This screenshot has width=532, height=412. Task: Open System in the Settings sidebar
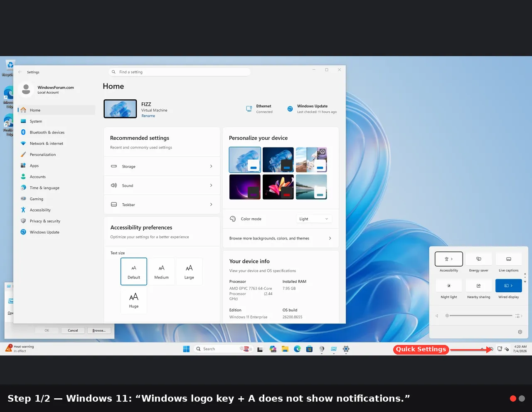pos(57,121)
